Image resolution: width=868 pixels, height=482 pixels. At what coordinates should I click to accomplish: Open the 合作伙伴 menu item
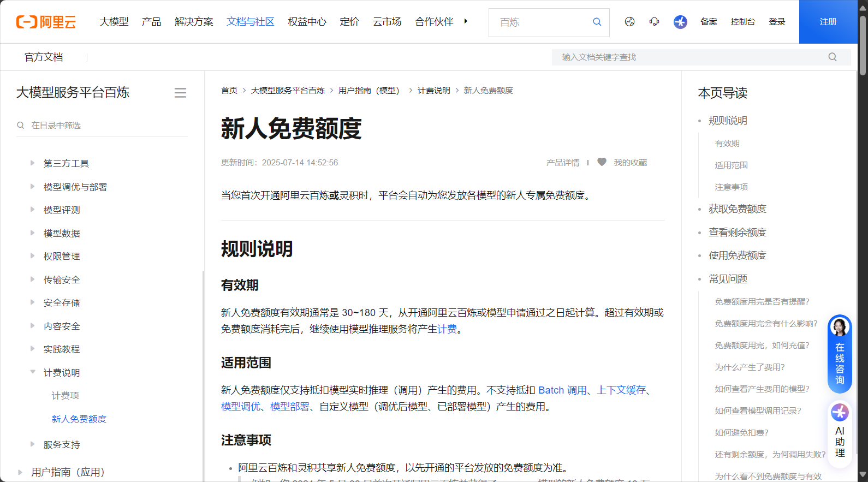coord(435,22)
